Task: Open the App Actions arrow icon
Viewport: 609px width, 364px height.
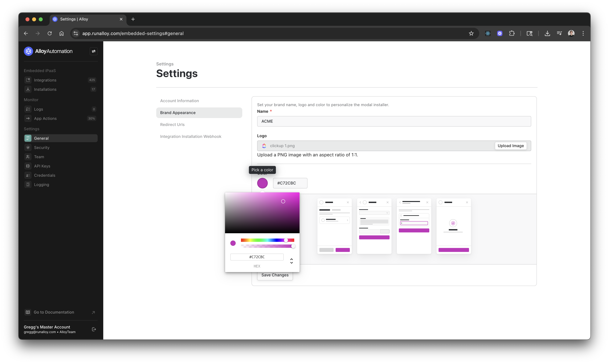Action: point(28,119)
